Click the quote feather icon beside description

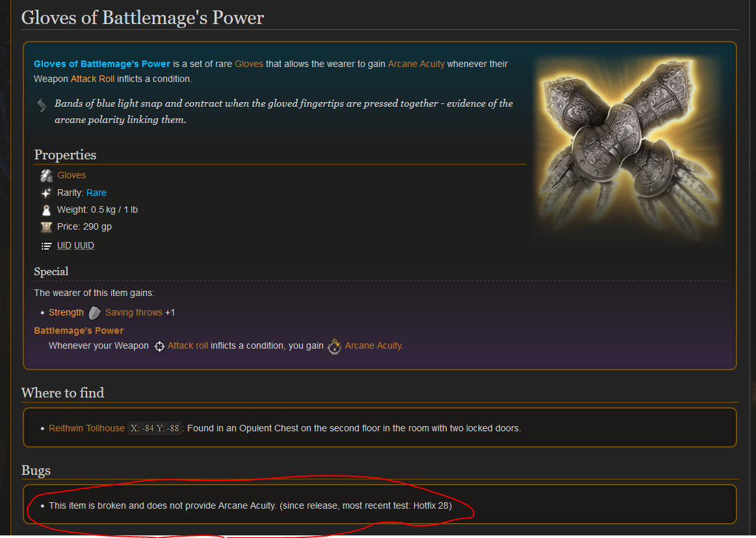coord(42,105)
